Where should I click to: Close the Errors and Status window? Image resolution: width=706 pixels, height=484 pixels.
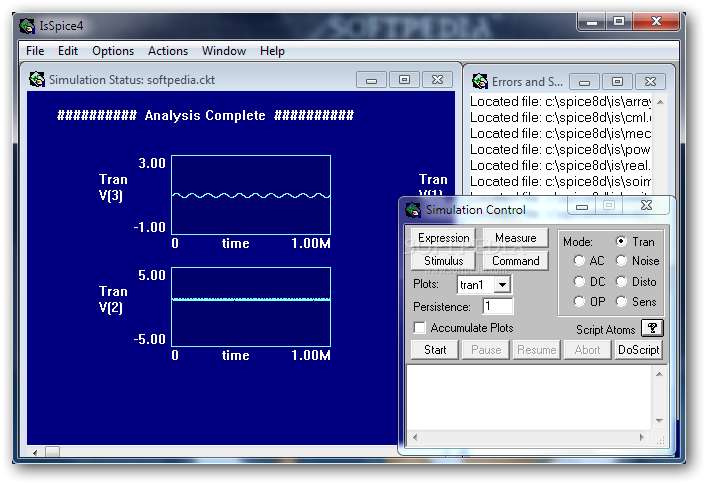click(650, 81)
